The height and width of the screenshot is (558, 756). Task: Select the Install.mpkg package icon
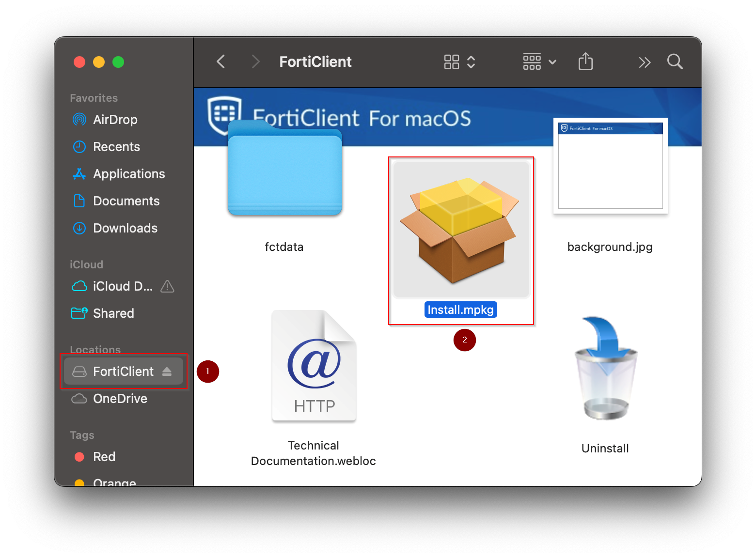[x=461, y=229]
